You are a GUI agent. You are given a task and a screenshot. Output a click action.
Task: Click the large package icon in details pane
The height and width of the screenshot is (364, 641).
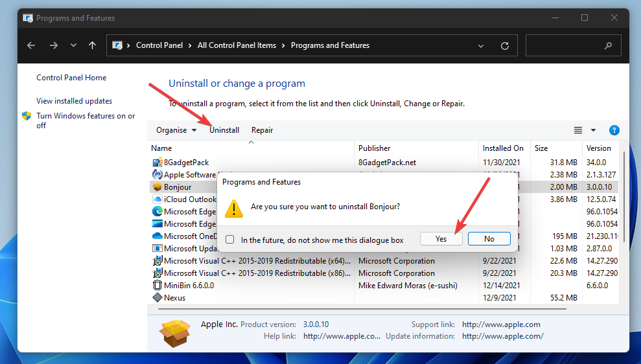point(175,332)
